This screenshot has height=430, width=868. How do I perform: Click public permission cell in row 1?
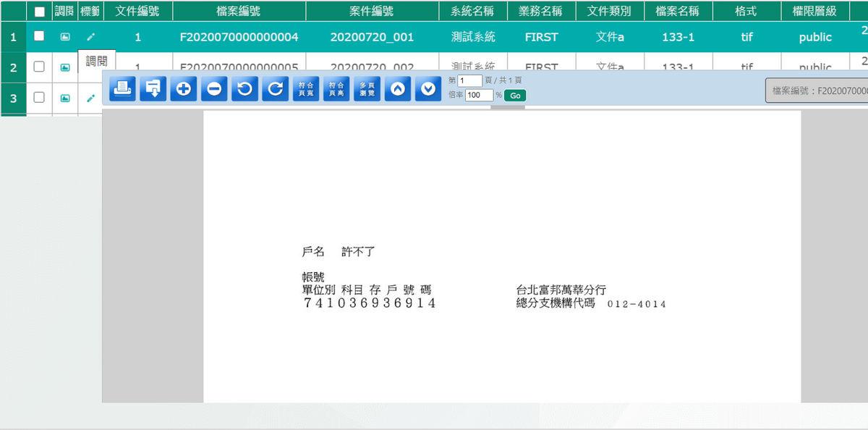pyautogui.click(x=815, y=37)
